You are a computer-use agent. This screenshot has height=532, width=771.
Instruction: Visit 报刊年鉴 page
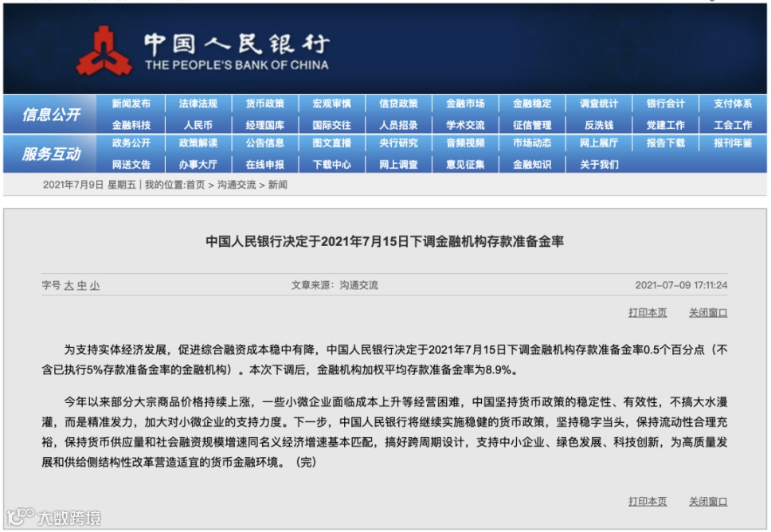click(x=733, y=143)
